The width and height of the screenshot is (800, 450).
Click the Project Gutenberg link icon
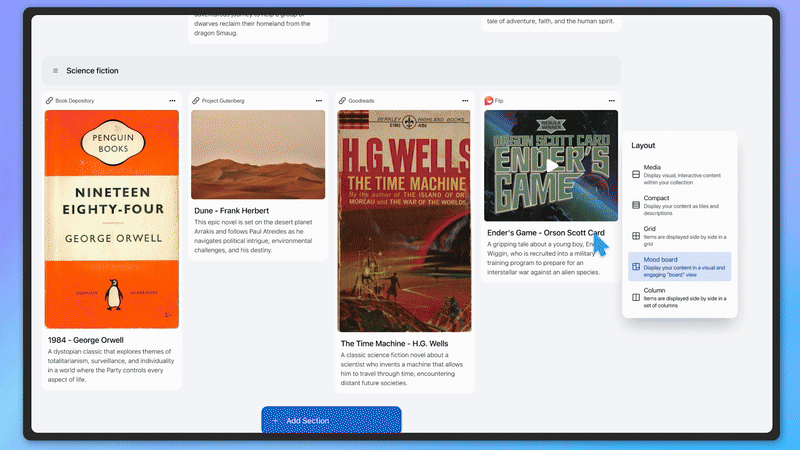click(x=196, y=101)
